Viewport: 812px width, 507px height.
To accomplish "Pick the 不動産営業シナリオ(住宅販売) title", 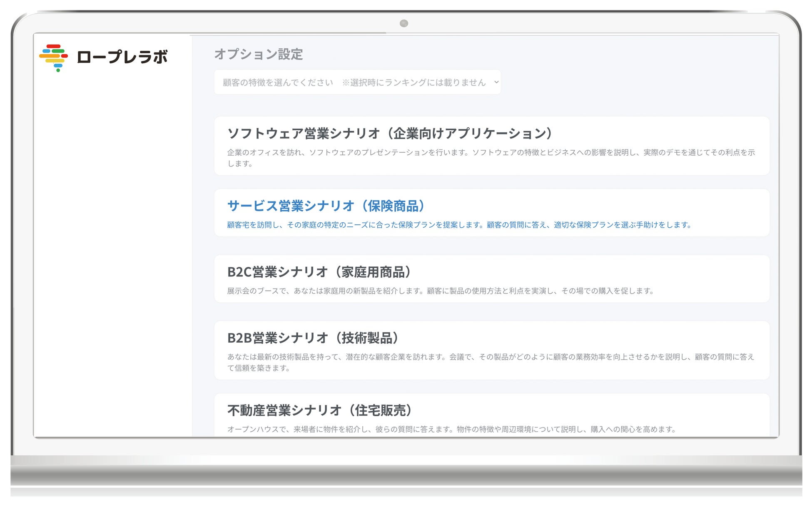I will (x=320, y=410).
